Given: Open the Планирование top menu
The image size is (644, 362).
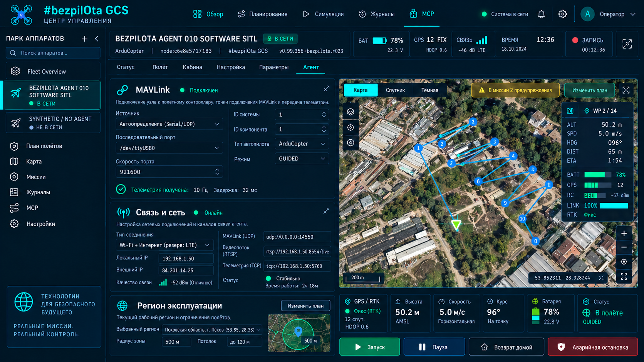Looking at the screenshot, I should click(263, 14).
